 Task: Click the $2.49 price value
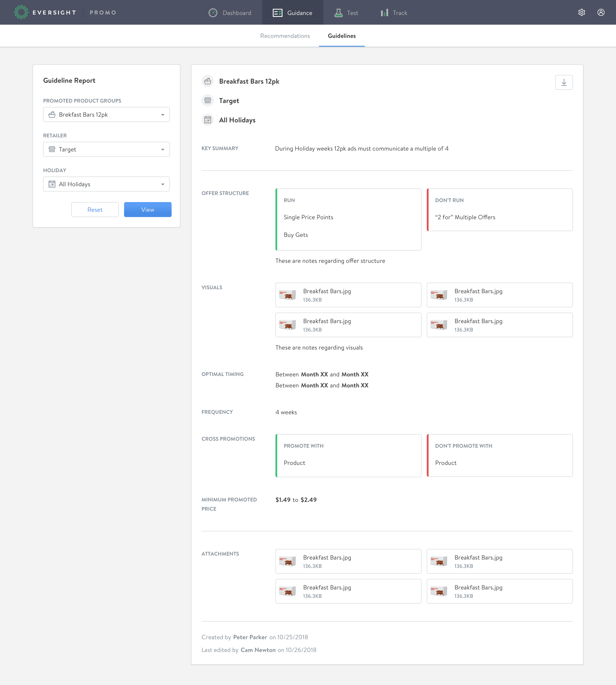[x=309, y=500]
